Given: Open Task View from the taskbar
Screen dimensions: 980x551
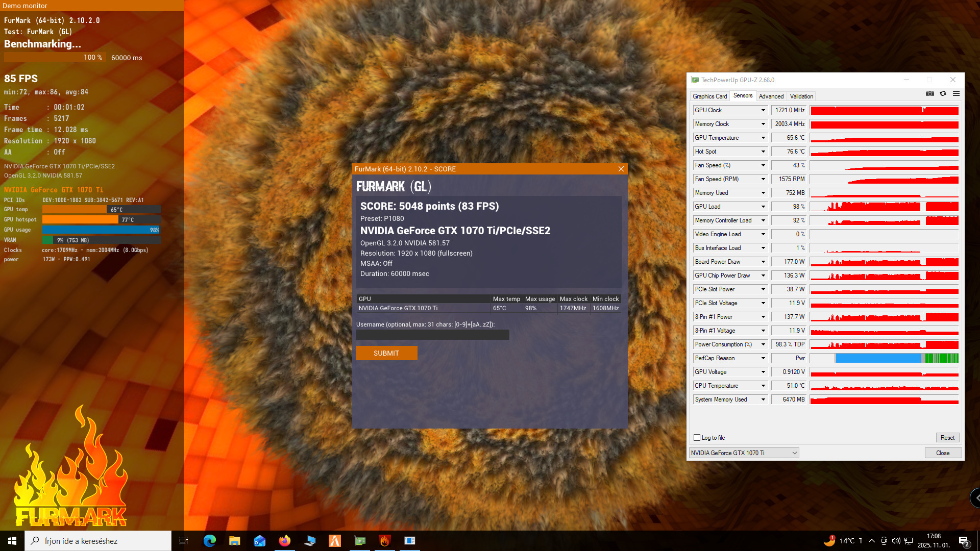Looking at the screenshot, I should point(184,541).
